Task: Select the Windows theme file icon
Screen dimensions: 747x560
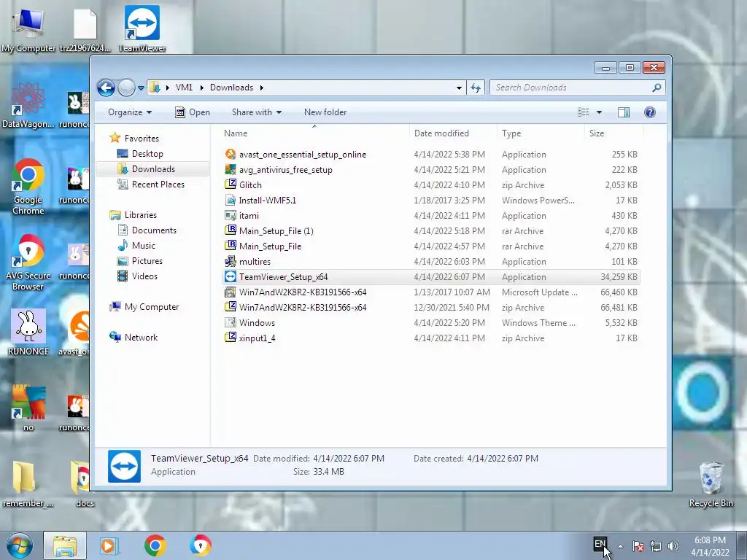Action: point(231,322)
